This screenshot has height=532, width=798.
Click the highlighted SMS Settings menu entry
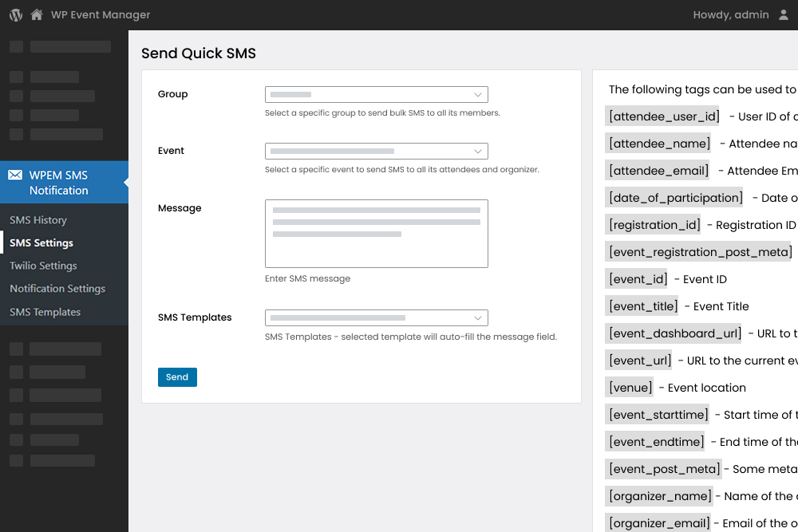click(43, 242)
